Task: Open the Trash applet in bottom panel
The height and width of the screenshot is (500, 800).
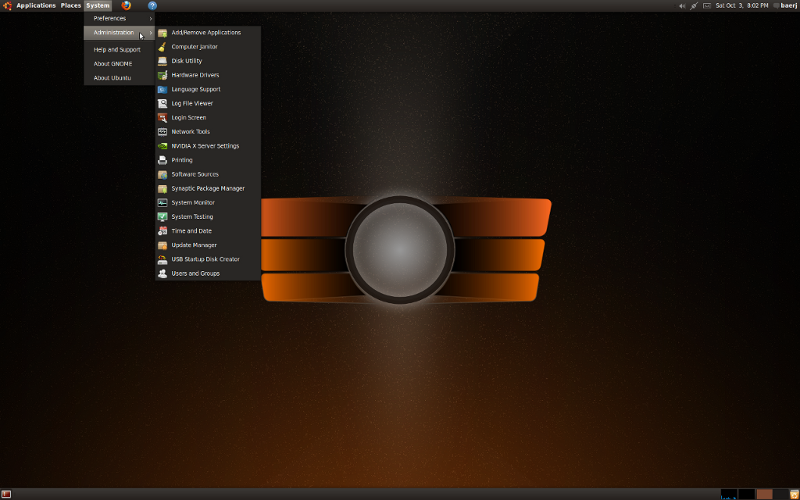Action: 793,494
